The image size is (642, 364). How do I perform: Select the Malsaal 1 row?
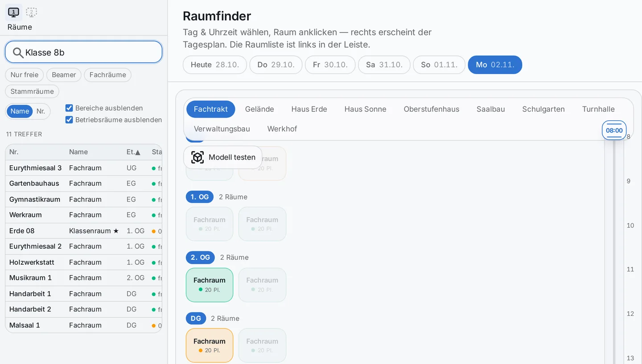(83, 325)
